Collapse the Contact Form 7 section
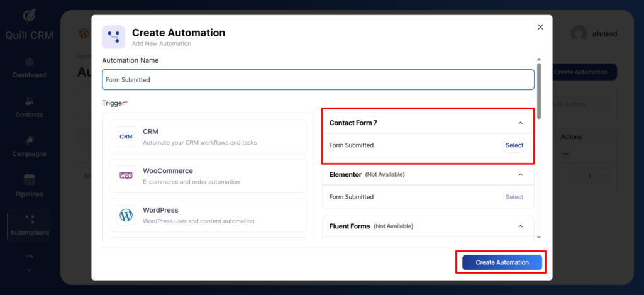This screenshot has width=644, height=295. pos(520,123)
